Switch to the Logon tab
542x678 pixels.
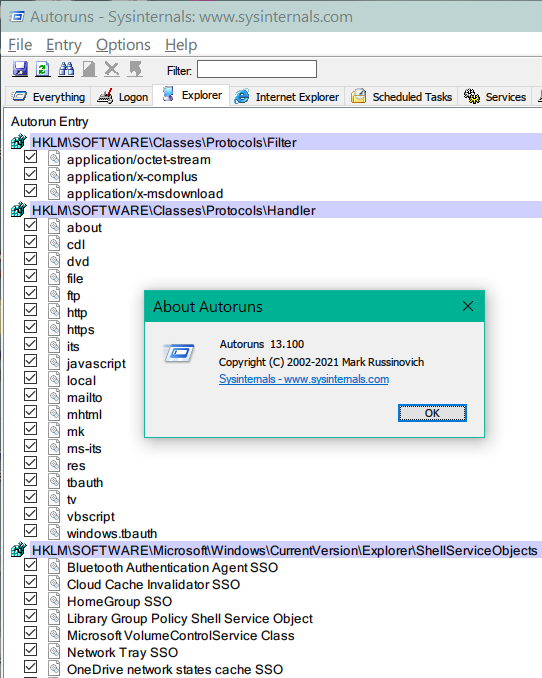pyautogui.click(x=122, y=96)
